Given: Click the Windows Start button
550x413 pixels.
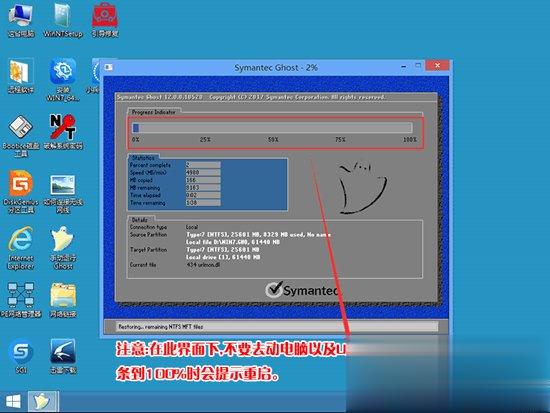Looking at the screenshot, I should [x=13, y=401].
